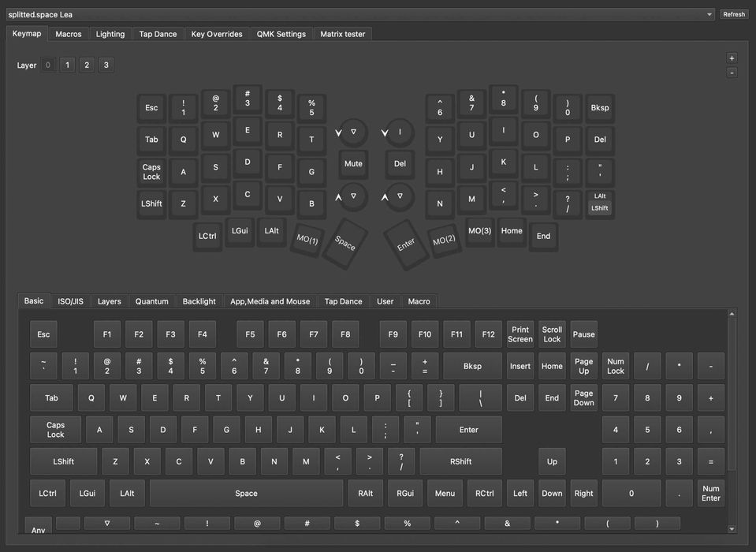
Task: Open the Backlight keycode tab
Action: [x=199, y=301]
